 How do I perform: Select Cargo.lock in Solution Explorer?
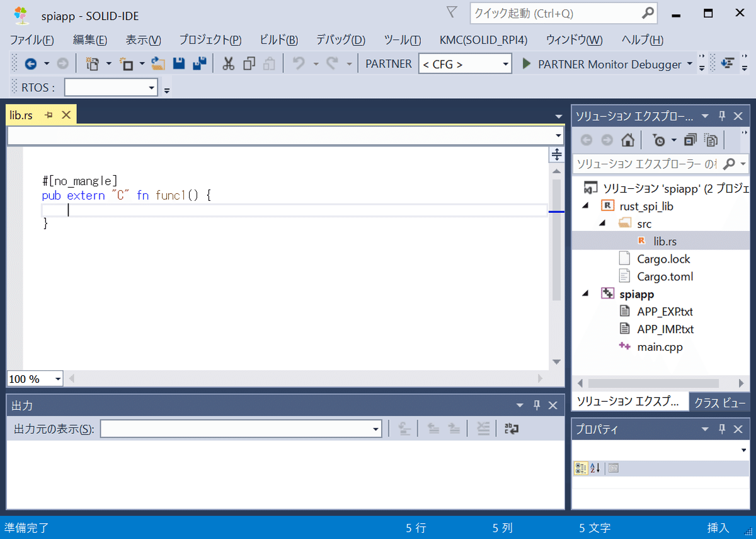(663, 259)
